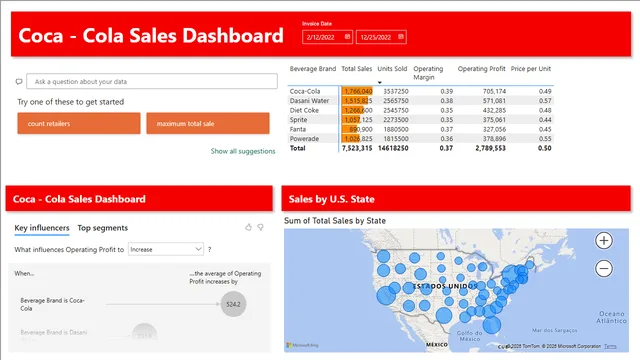Screen dimensions: 640x360
Task: Sort by Beverage Brand column header
Action: point(313,69)
